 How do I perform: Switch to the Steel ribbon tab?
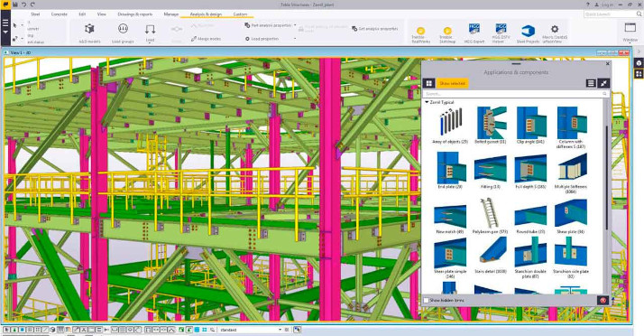coord(35,14)
